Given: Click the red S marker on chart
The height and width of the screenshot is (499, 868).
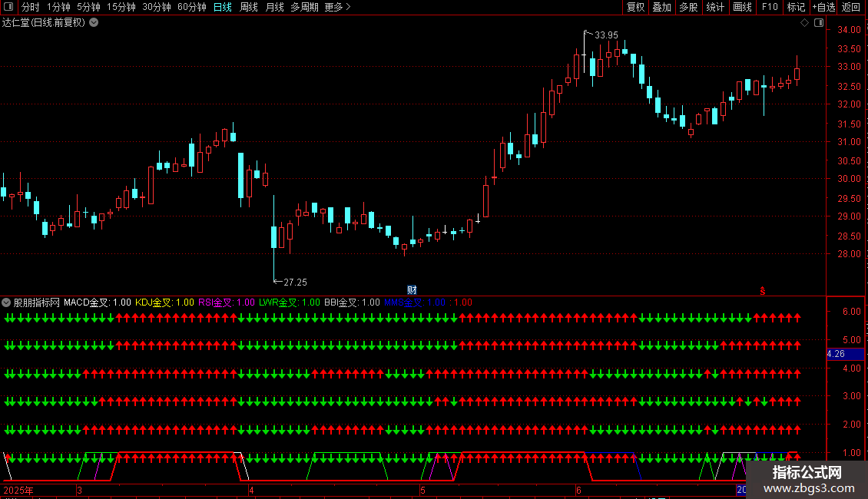Looking at the screenshot, I should [762, 291].
